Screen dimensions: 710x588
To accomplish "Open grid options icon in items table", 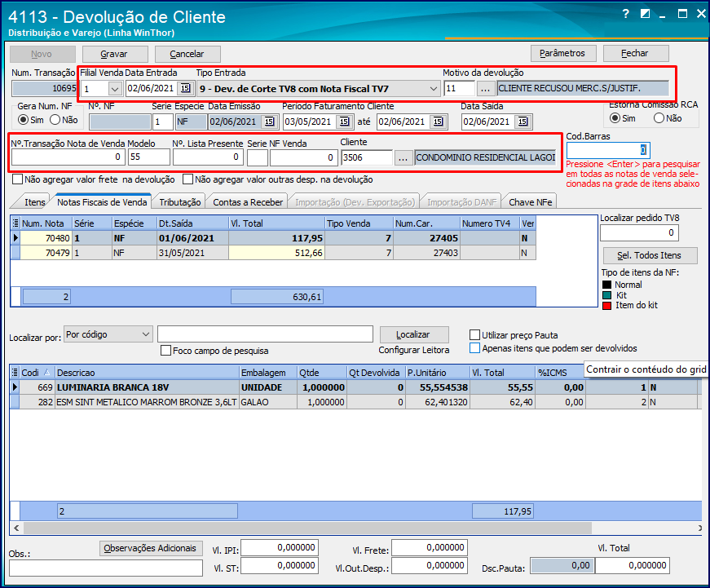I will (15, 373).
